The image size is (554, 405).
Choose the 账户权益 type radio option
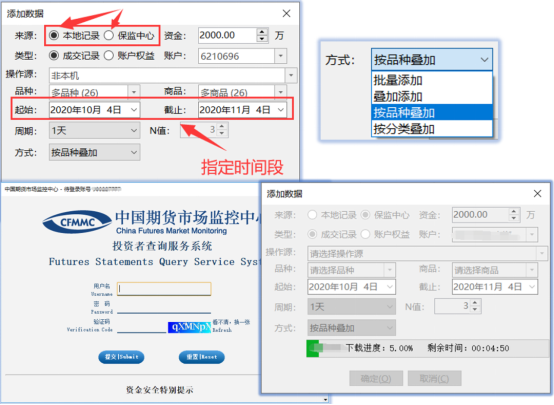coord(109,55)
